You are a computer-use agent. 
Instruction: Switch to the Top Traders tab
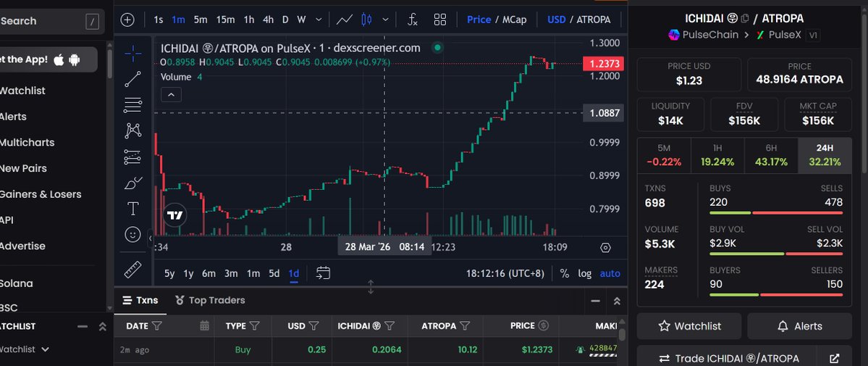(210, 300)
